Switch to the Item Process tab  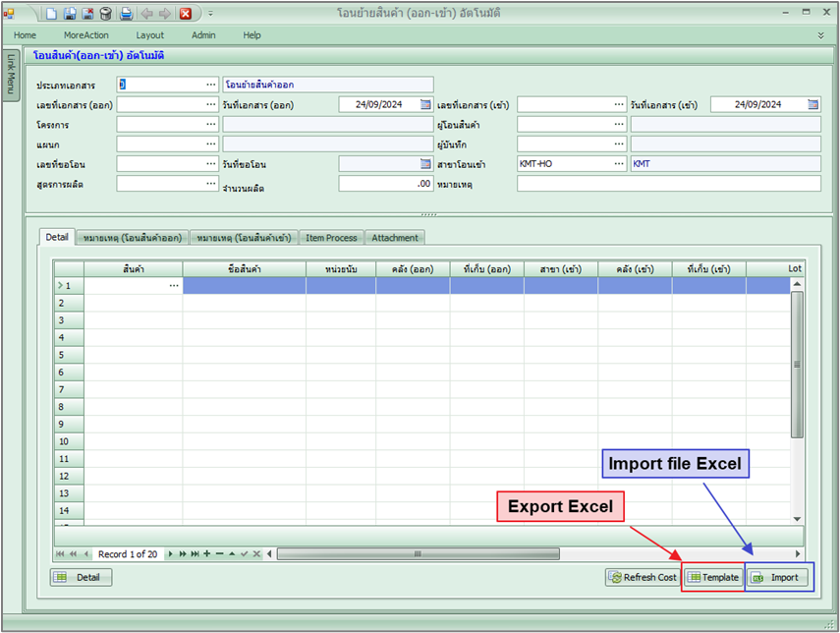pos(331,237)
